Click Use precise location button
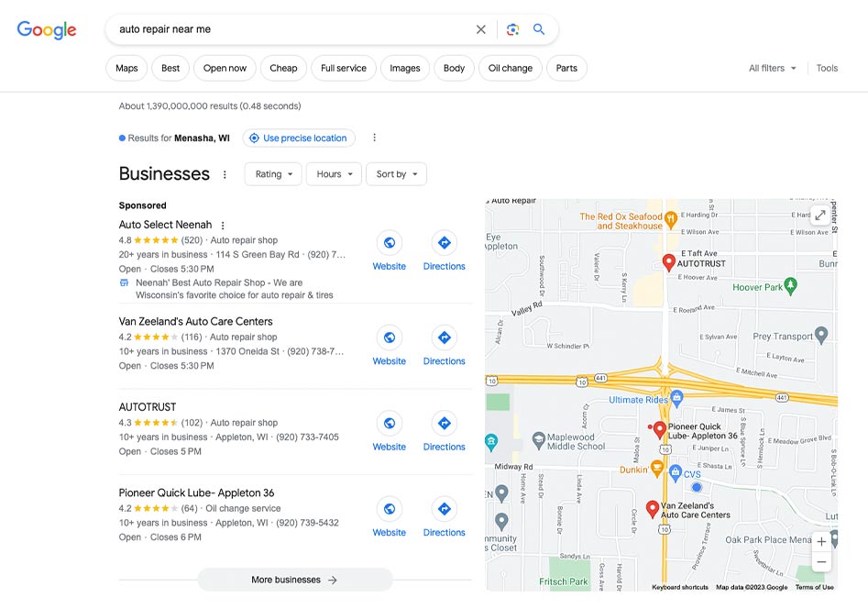868x609 pixels. click(x=299, y=138)
